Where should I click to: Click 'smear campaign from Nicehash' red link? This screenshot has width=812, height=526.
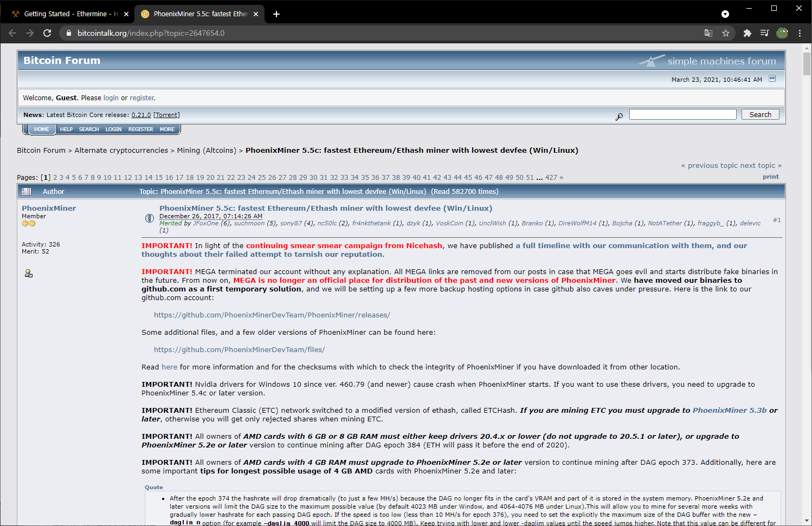pyautogui.click(x=344, y=246)
